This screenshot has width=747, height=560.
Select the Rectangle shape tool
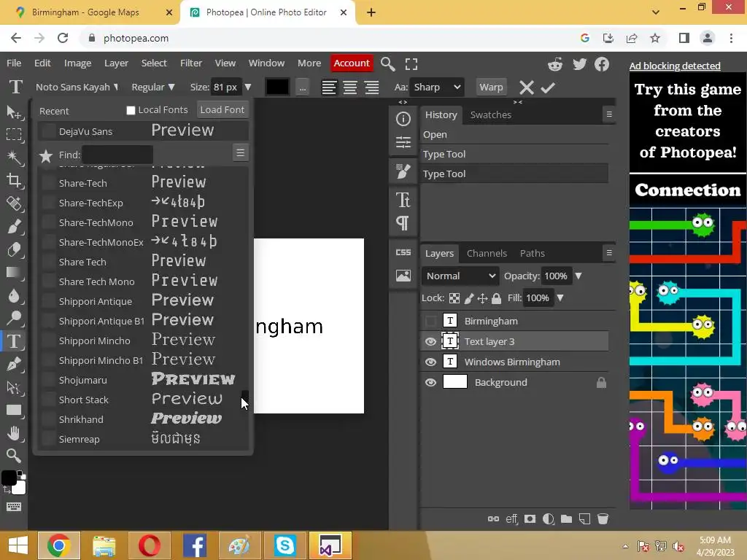14,410
